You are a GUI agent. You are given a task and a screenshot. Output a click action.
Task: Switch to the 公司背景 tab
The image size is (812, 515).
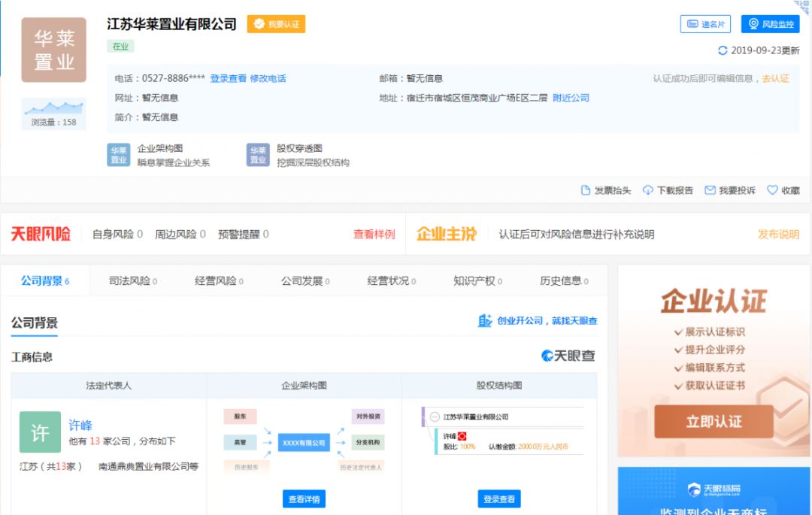point(45,280)
